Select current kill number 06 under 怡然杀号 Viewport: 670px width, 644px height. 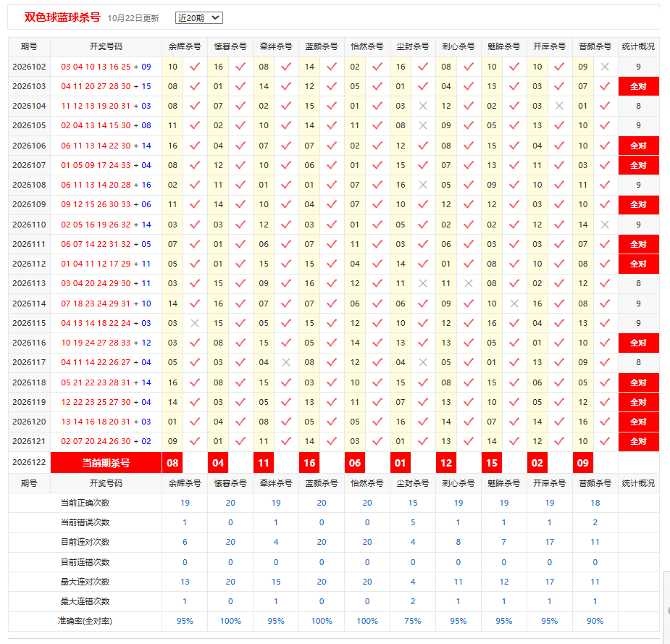tap(355, 463)
